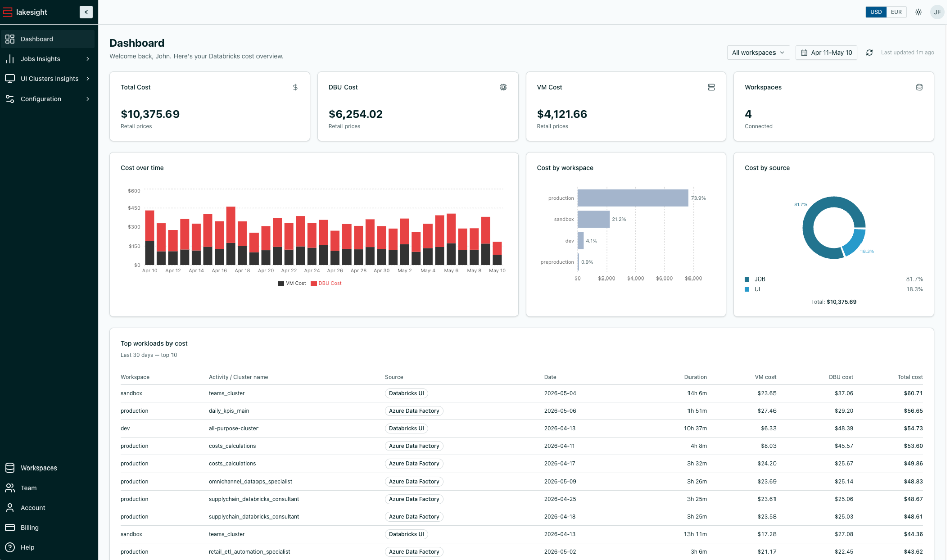Click the Billing card icon
Screen dimensions: 947x560
click(10, 527)
